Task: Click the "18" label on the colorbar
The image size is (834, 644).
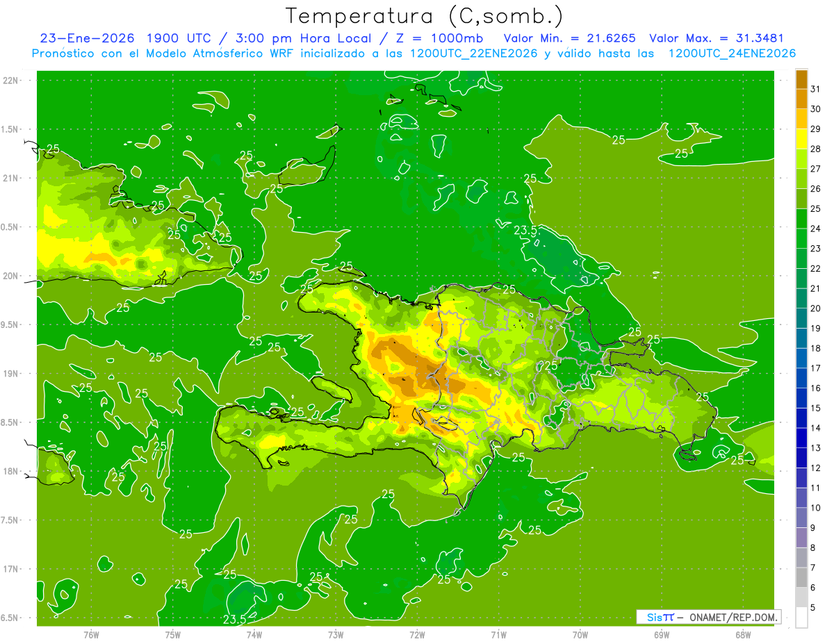Action: (815, 348)
